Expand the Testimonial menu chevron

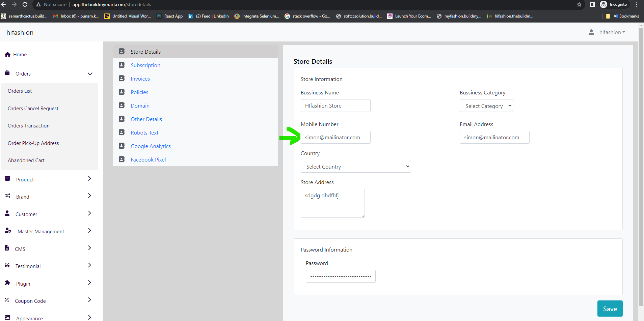(89, 265)
